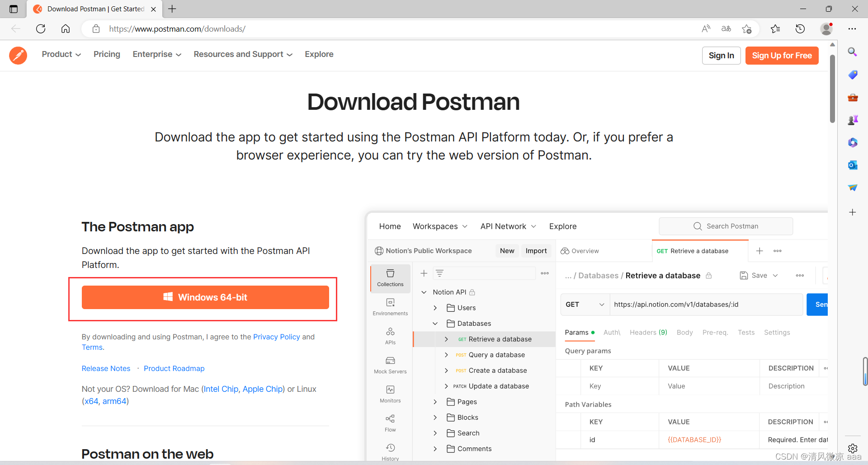Viewport: 868px width, 465px height.
Task: Add this page to favorites star icon
Action: [746, 29]
